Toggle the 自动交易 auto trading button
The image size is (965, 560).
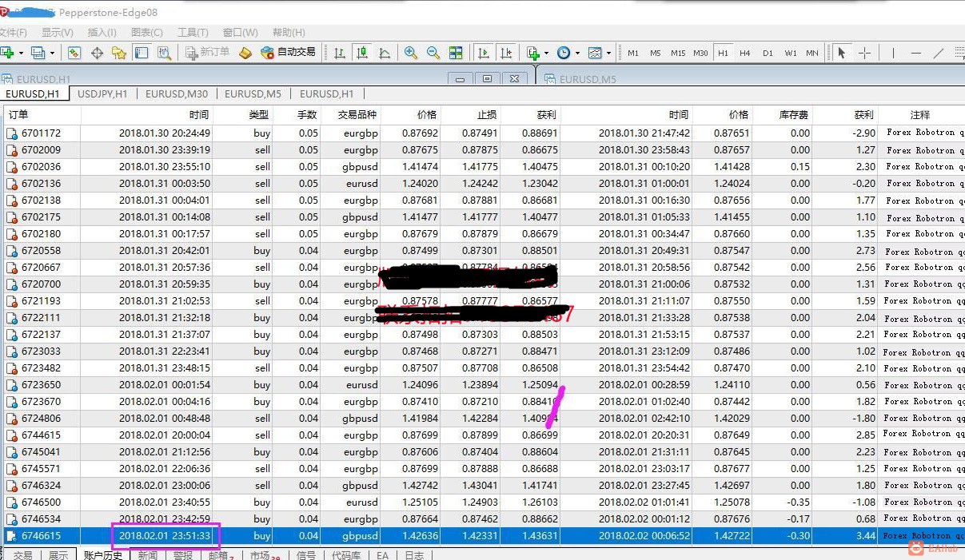coord(288,53)
